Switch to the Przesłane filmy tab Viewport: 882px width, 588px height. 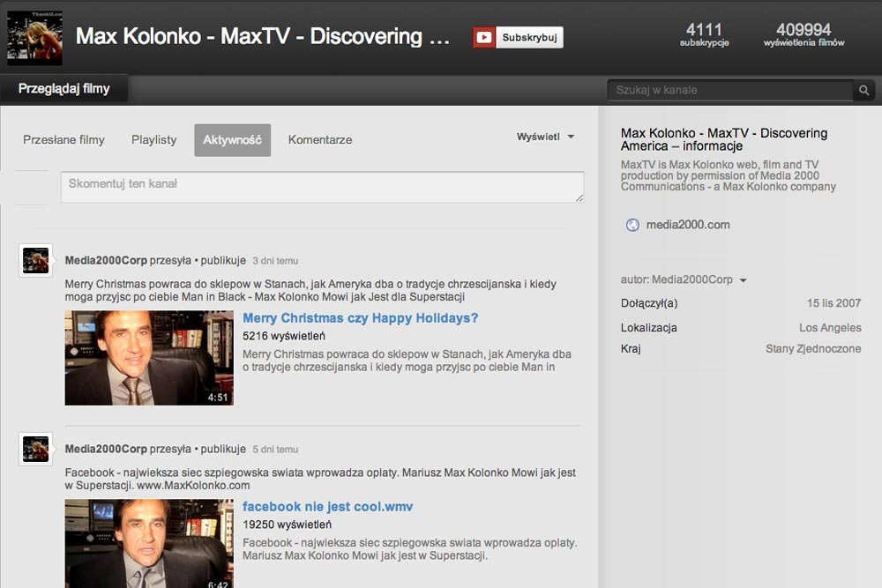tap(64, 139)
